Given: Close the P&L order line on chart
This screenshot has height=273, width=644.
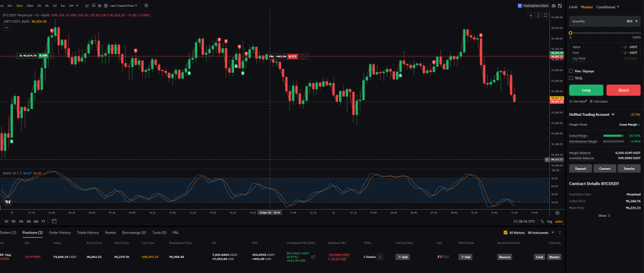Looking at the screenshot, I should pyautogui.click(x=305, y=56).
